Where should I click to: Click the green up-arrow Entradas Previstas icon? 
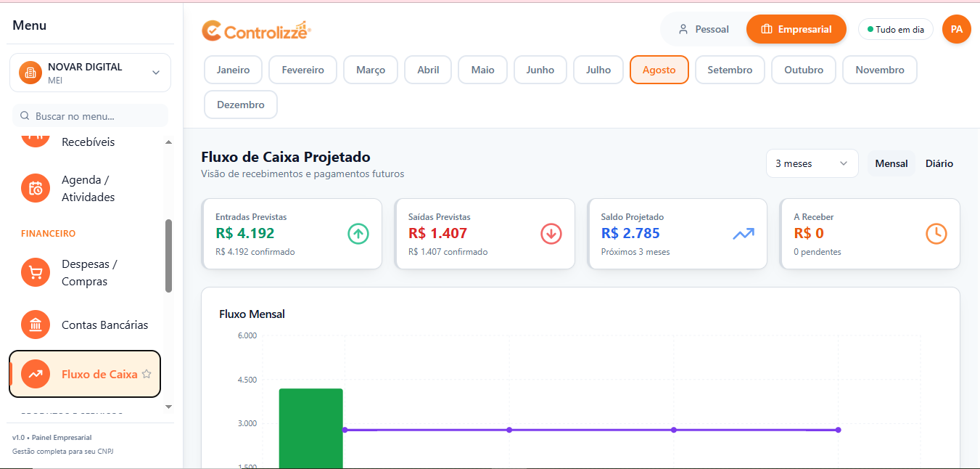[x=358, y=234]
